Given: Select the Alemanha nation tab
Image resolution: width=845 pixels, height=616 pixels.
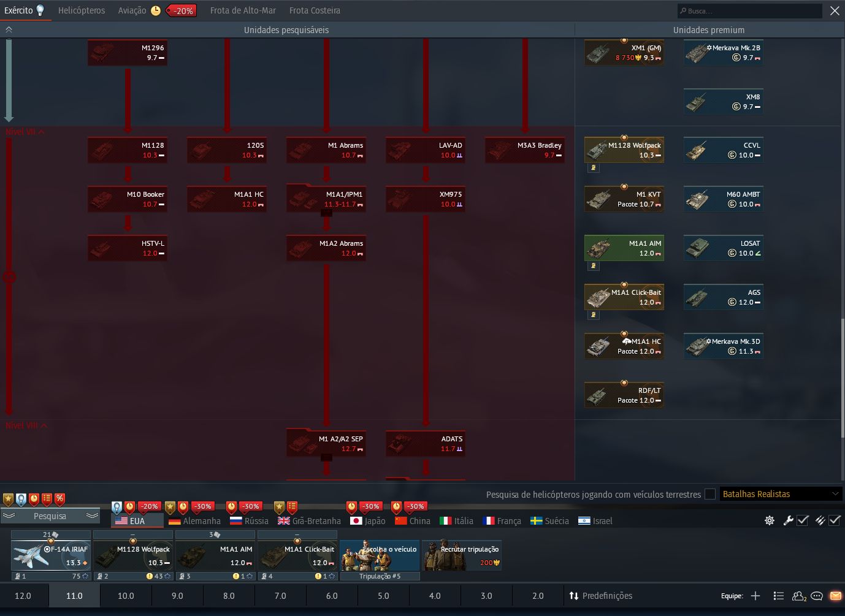Looking at the screenshot, I should click(194, 521).
